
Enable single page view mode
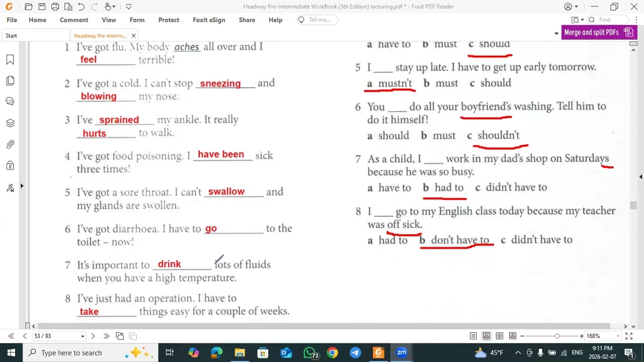click(x=473, y=336)
